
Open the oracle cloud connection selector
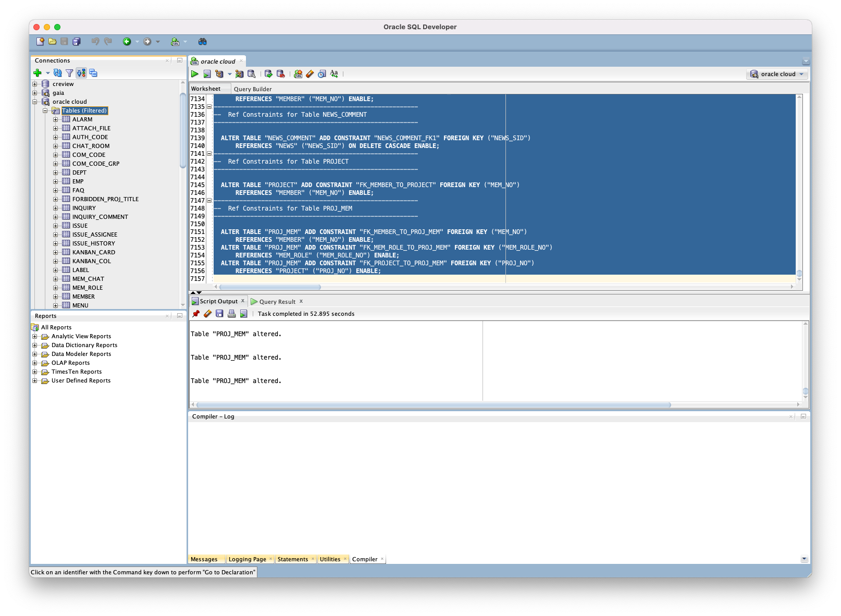777,74
